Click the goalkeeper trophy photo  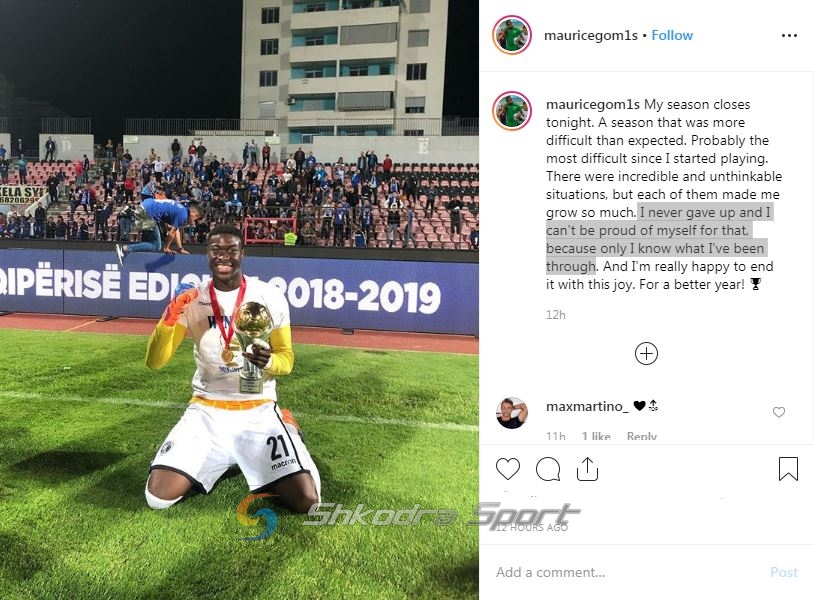pos(239,300)
